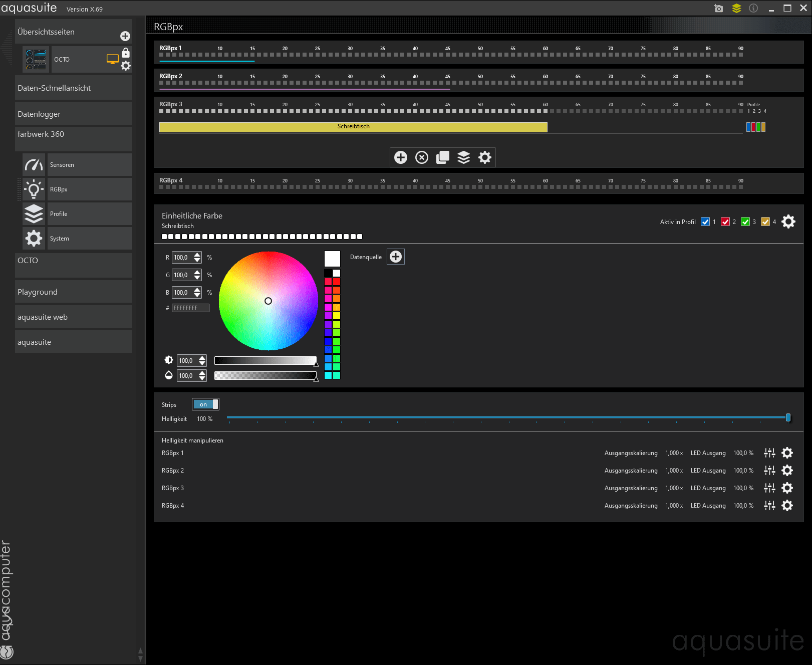This screenshot has width=812, height=665.
Task: Open Daten-Schnellansicht section
Action: 74,88
